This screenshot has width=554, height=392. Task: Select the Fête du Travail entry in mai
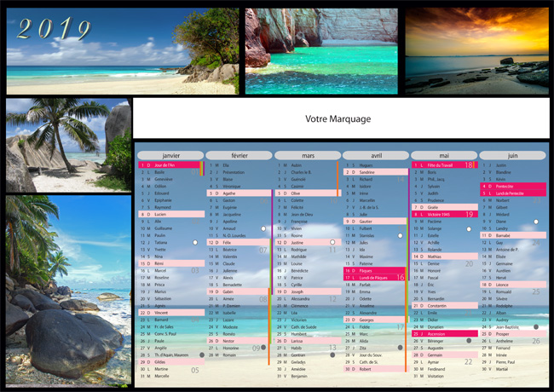(441, 165)
